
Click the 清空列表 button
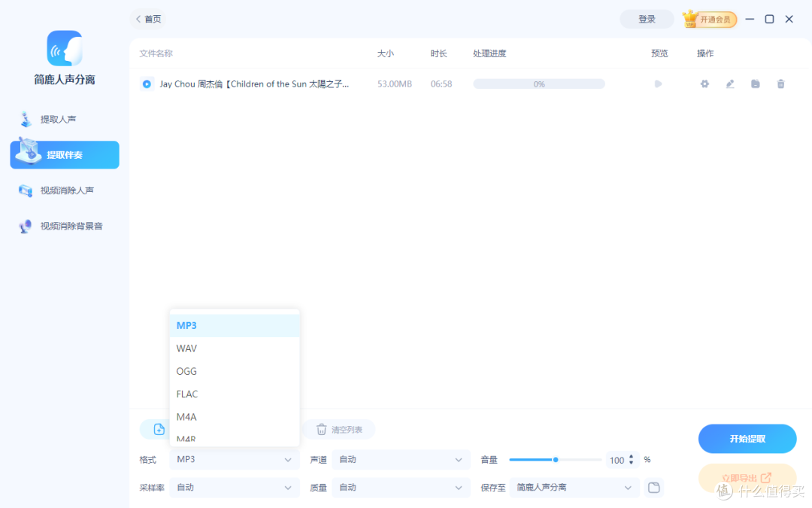tap(339, 430)
